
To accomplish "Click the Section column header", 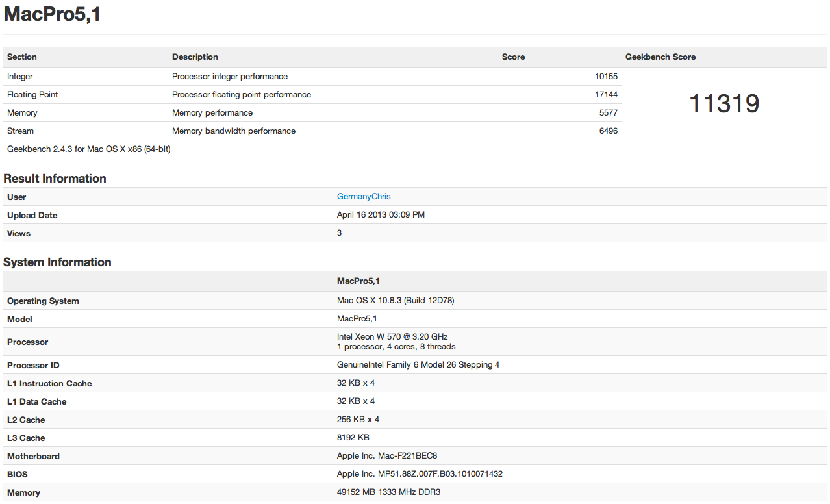I will point(22,57).
